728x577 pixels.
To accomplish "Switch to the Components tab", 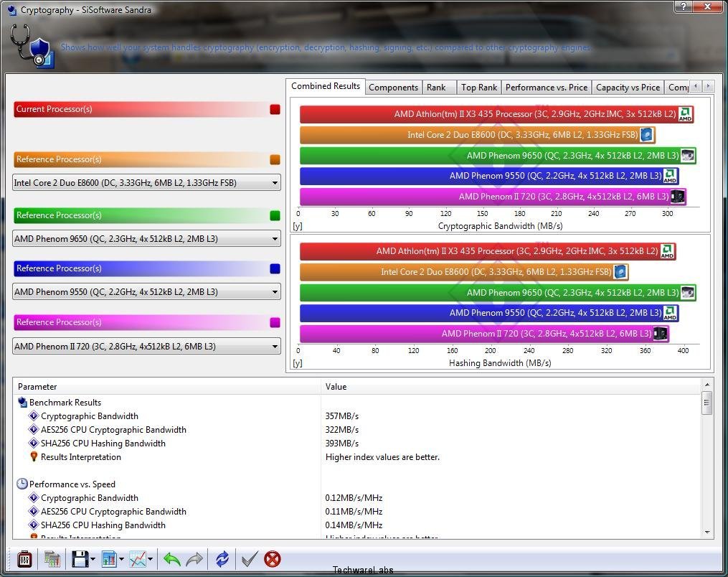I will 393,88.
